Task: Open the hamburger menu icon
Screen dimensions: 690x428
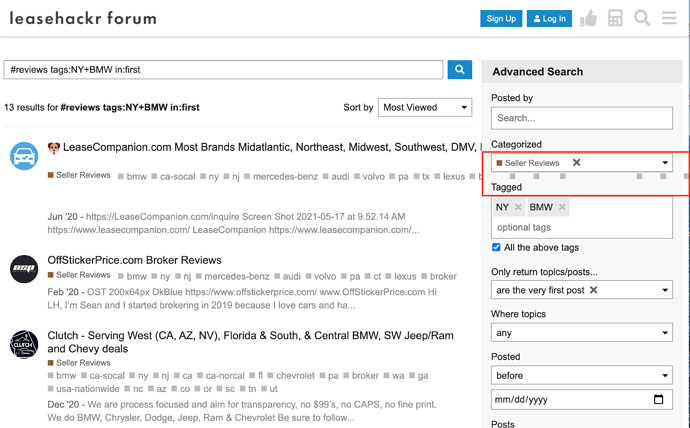Action: 669,18
